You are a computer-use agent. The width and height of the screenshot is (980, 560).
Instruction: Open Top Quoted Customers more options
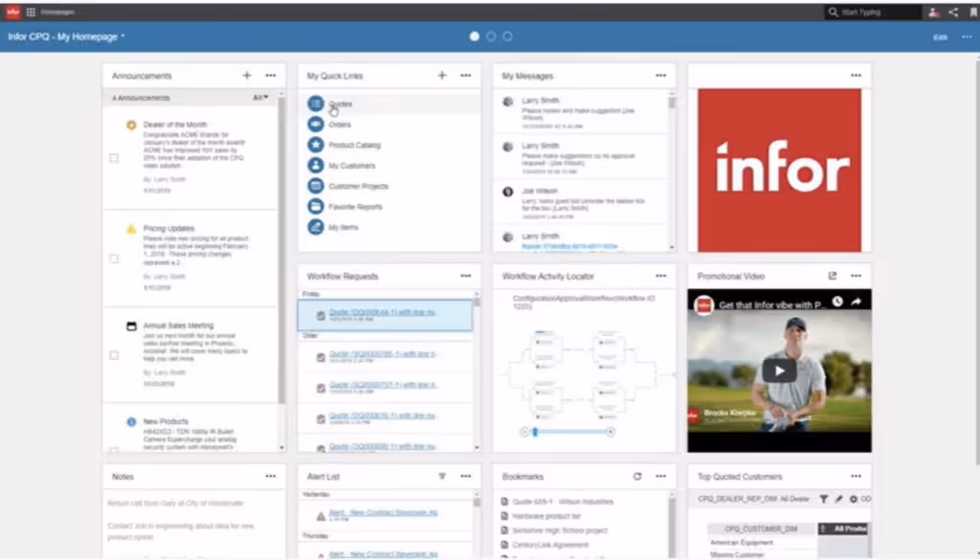click(856, 477)
